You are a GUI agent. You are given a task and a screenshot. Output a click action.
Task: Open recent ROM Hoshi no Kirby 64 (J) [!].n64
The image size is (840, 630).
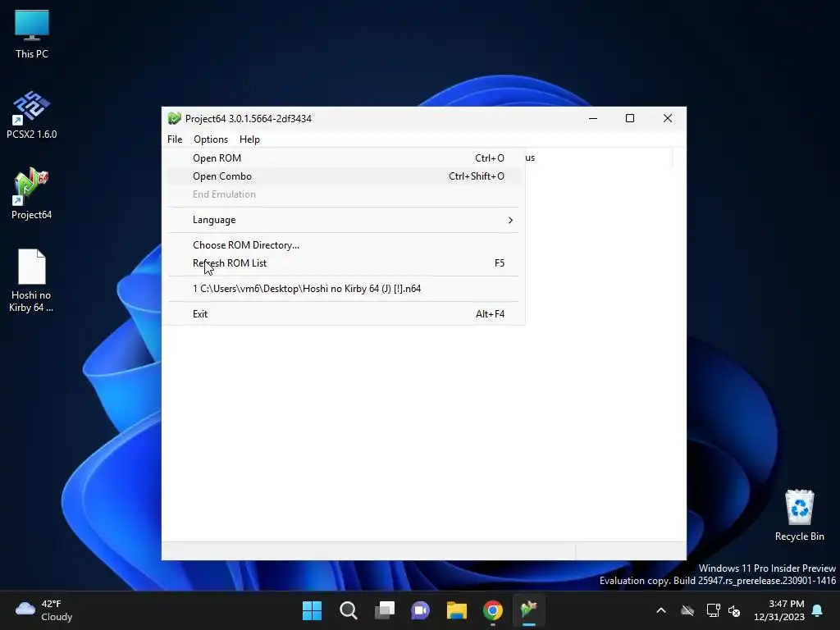click(x=344, y=289)
